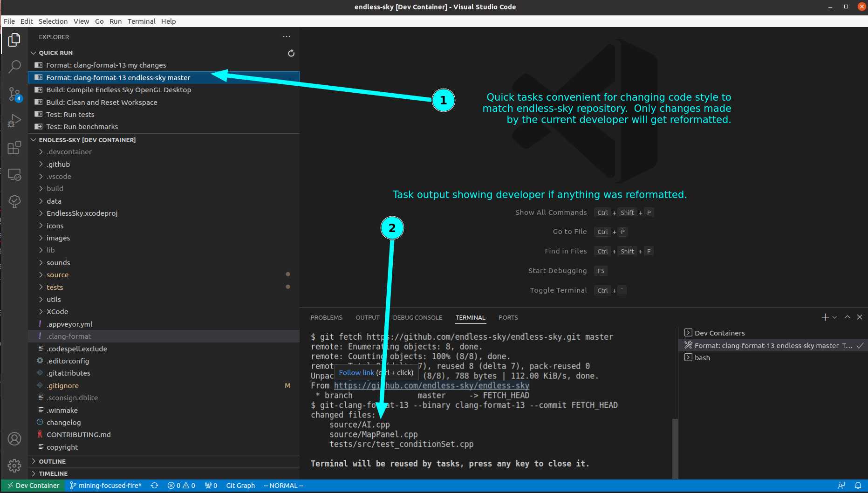Open the Manage gear menu
The image size is (868, 493).
click(14, 466)
